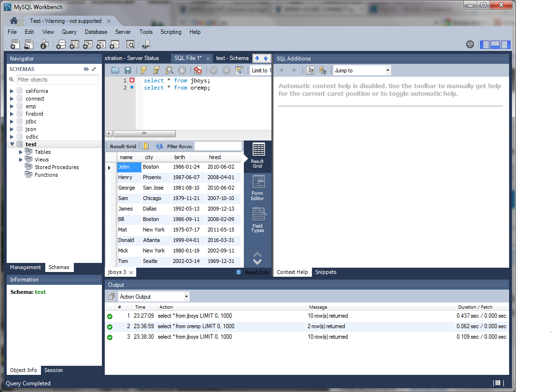Toggle the left sidebar panel visibility
551x392 pixels.
coord(485,45)
